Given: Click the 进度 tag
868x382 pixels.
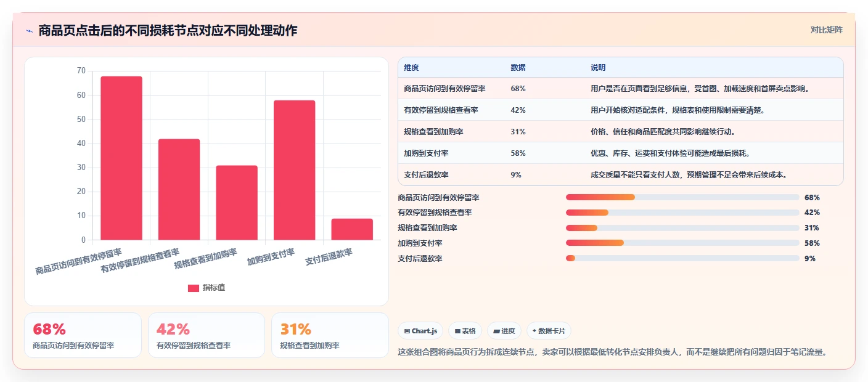Looking at the screenshot, I should (504, 331).
